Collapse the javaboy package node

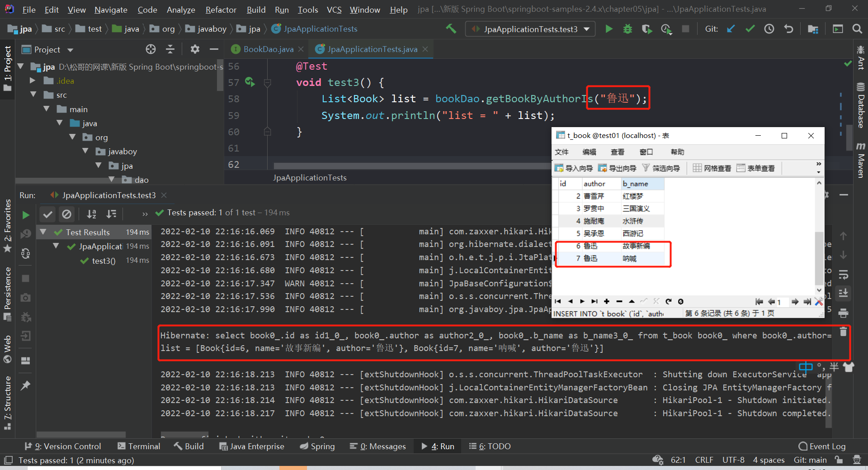(x=85, y=151)
